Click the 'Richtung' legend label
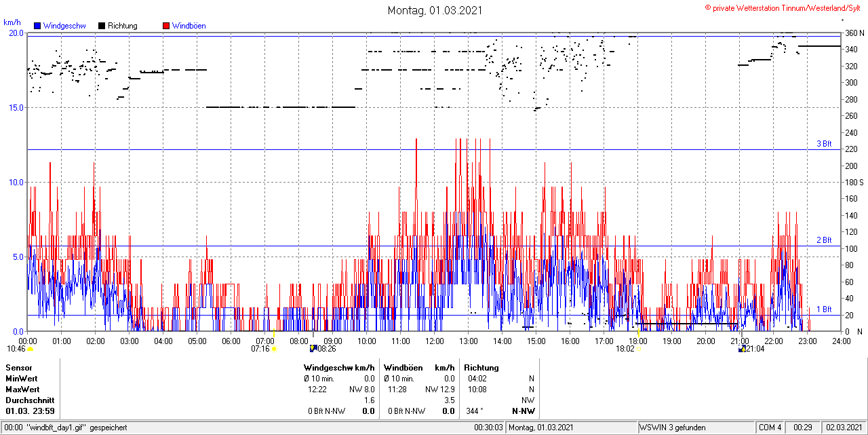Image resolution: width=868 pixels, height=435 pixels. coord(122,26)
